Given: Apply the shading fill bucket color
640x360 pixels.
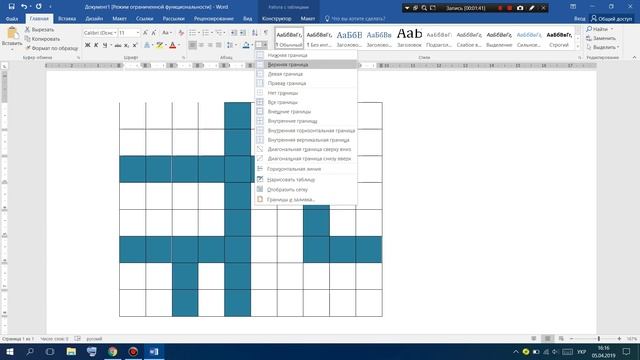Looking at the screenshot, I should tap(246, 45).
